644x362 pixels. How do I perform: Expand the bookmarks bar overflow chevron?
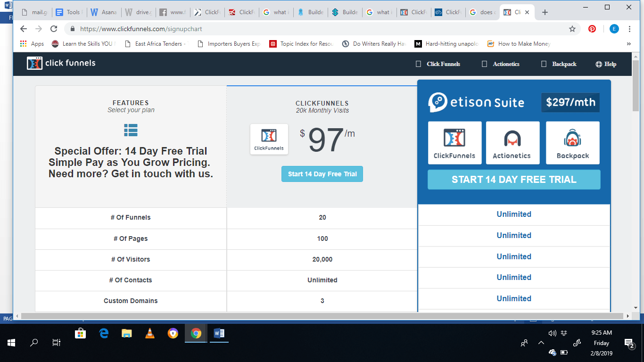628,44
